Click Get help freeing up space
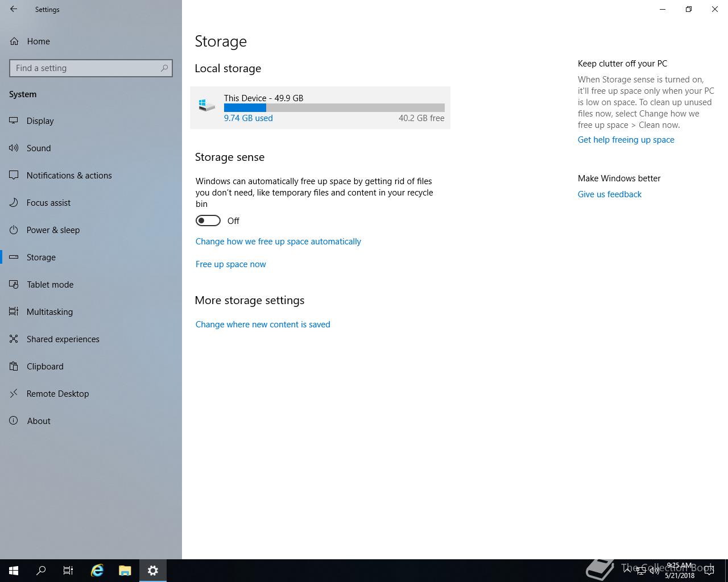The width and height of the screenshot is (728, 582). tap(626, 140)
